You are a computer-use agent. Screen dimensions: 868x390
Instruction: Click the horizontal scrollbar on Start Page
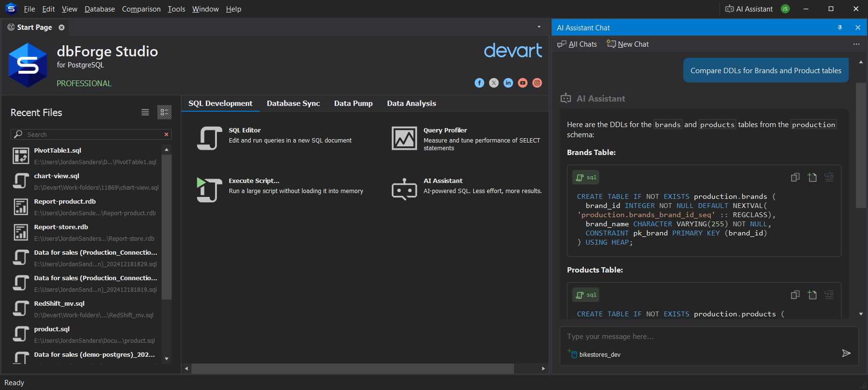352,368
